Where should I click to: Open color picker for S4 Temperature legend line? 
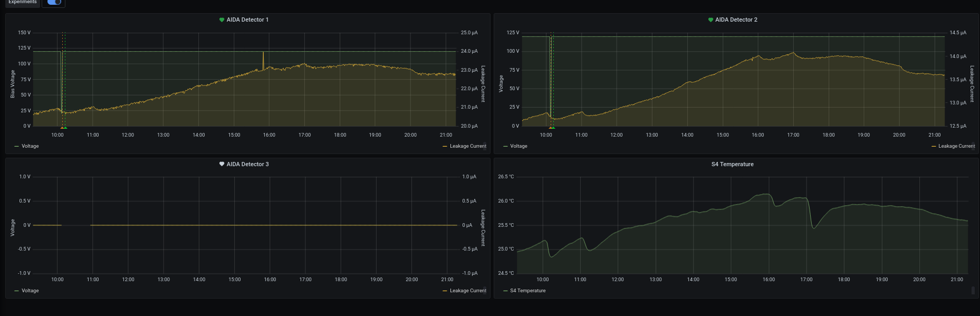[x=505, y=291]
